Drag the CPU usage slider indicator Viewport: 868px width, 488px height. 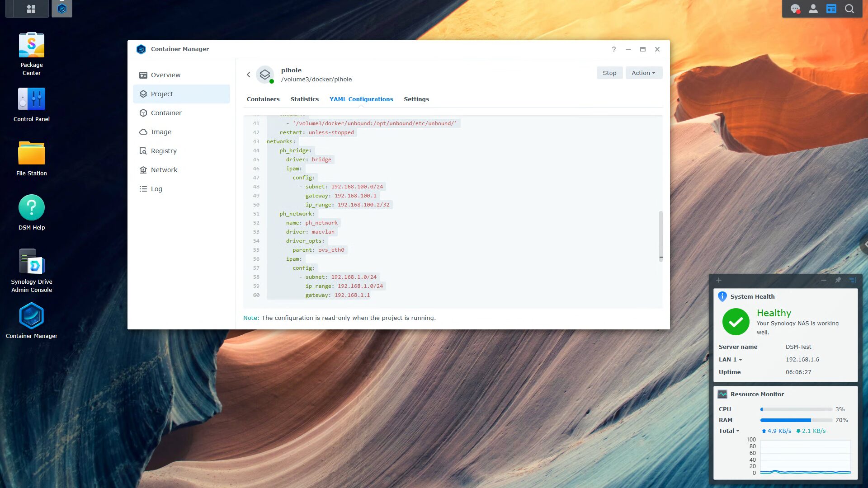762,409
